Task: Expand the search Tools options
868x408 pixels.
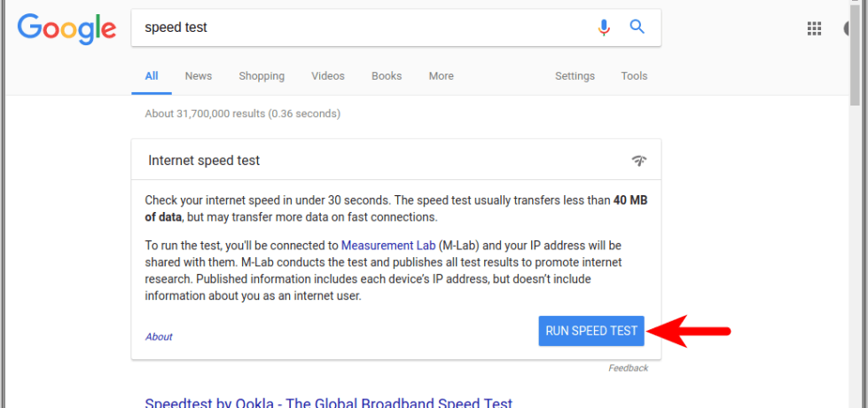Action: click(x=634, y=76)
